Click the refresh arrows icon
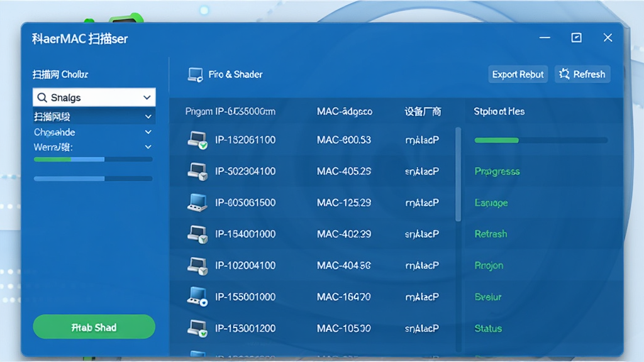Viewport: 644px width, 362px height. coord(564,74)
